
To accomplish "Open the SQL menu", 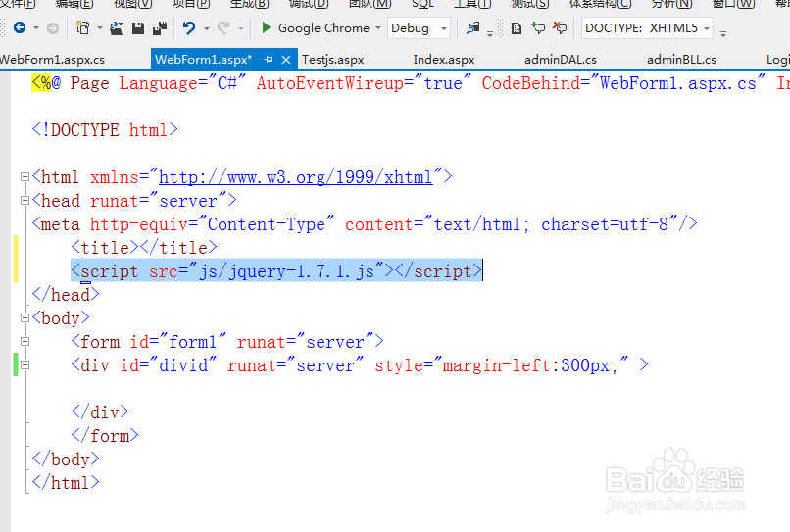I will 422,4.
